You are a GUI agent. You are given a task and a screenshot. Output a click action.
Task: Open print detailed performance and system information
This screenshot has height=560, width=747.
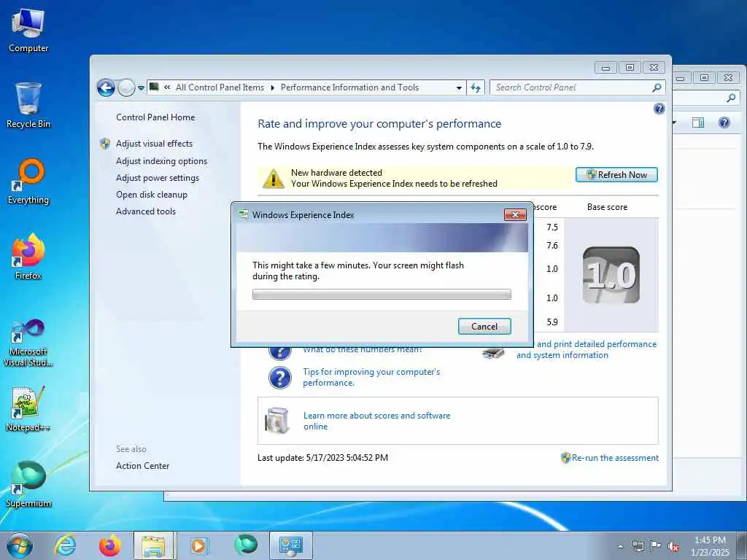(x=586, y=349)
